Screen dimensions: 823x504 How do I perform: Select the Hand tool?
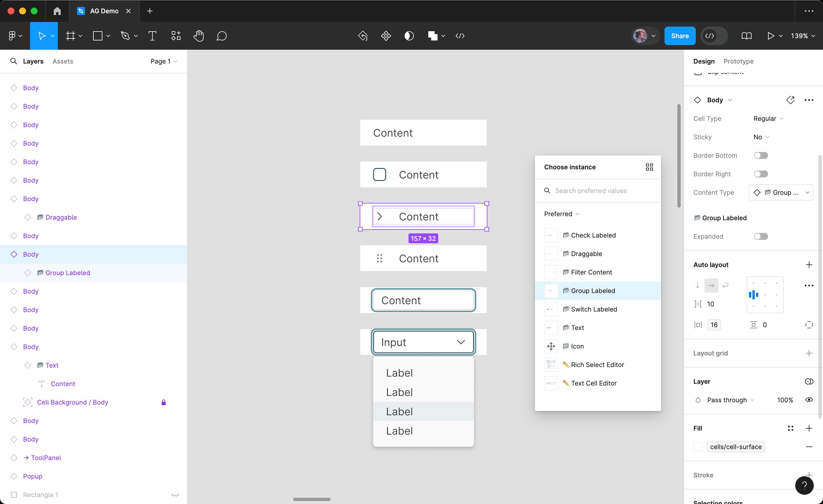tap(199, 36)
